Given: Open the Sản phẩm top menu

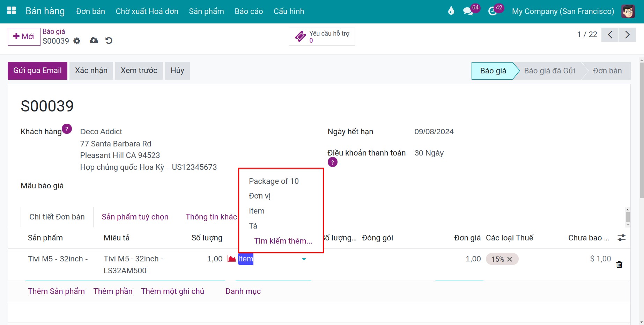Looking at the screenshot, I should tap(206, 11).
